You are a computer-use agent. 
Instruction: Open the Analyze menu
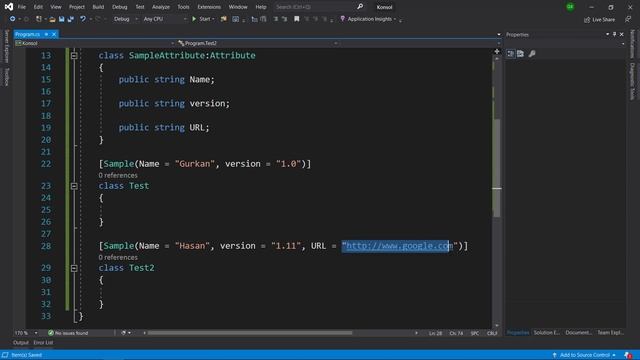[161, 7]
